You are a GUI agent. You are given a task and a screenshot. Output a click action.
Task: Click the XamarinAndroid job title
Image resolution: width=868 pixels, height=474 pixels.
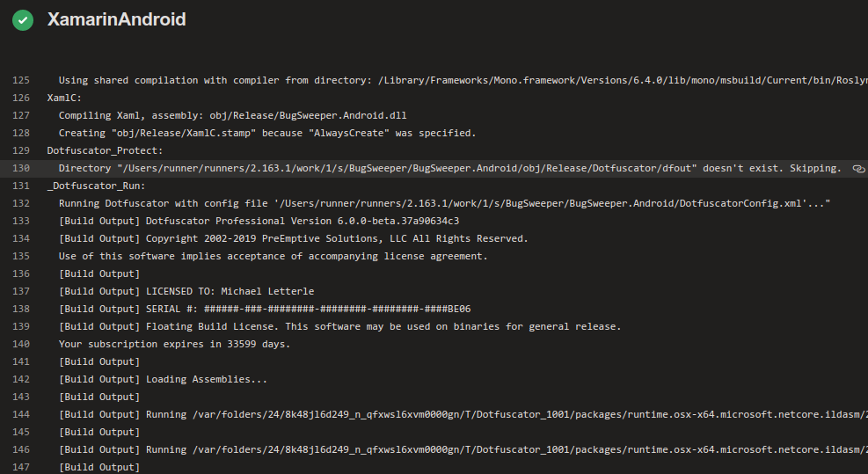tap(116, 19)
